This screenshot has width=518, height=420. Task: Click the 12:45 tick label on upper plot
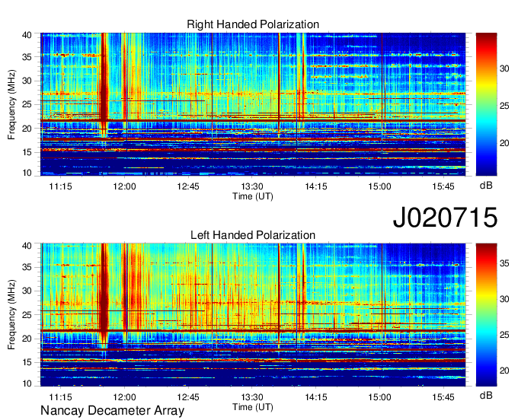pyautogui.click(x=188, y=186)
